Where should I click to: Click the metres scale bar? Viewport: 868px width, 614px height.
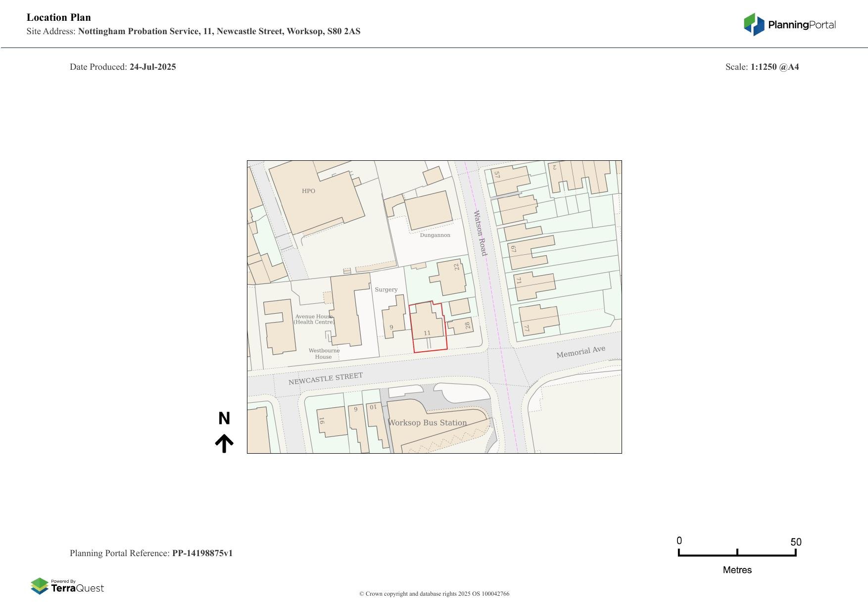(737, 555)
